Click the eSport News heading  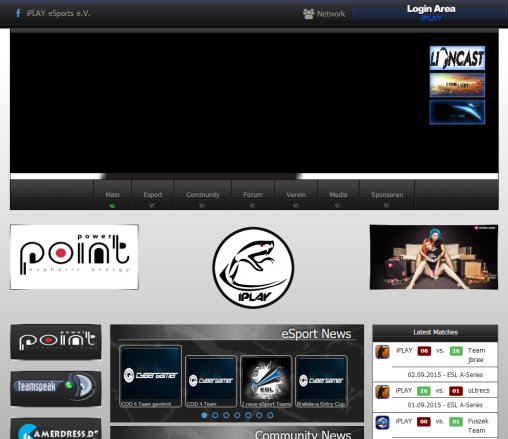[316, 334]
